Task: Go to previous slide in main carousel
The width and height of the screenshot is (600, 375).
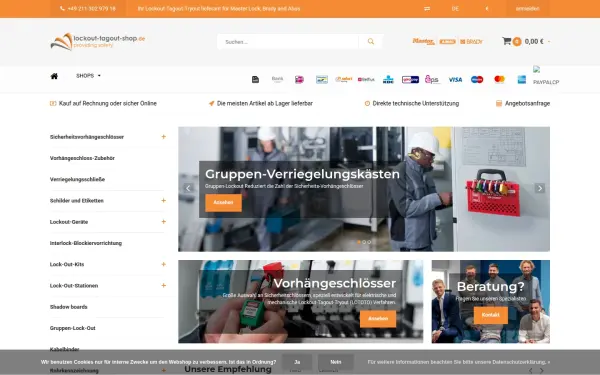Action: pos(188,188)
